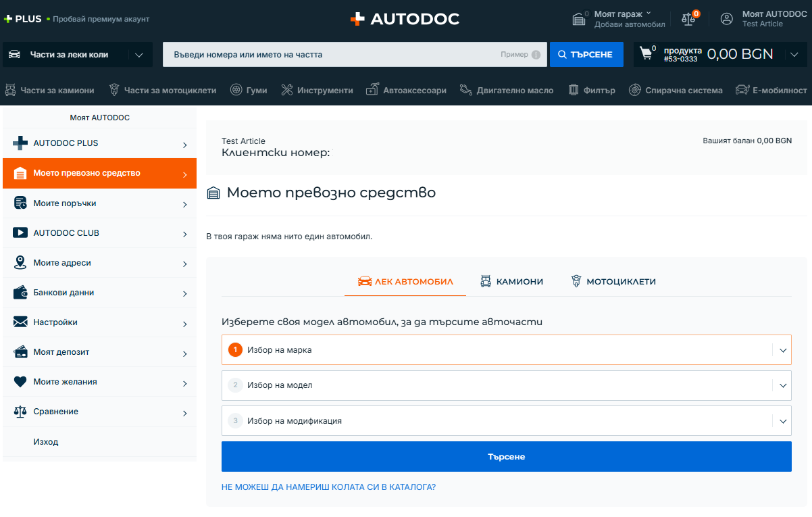Screen dimensions: 812x517
Task: Click the AUTODOC logo in header
Action: click(405, 19)
